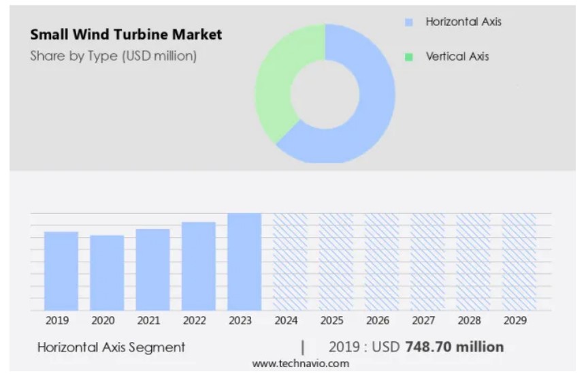Click the Share by Type subtitle

[113, 56]
